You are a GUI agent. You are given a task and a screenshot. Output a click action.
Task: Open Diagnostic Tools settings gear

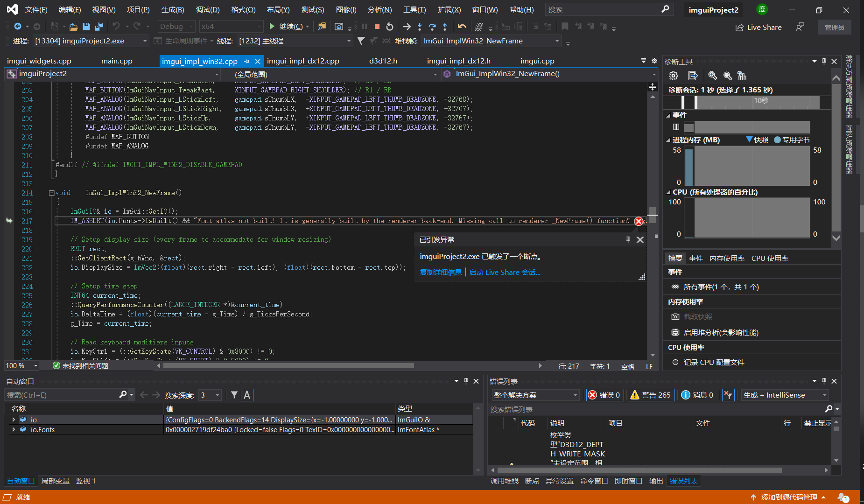pyautogui.click(x=673, y=75)
